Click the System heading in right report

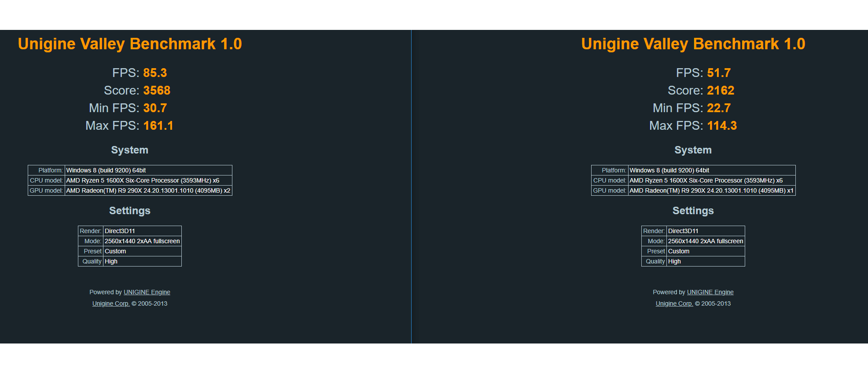693,150
